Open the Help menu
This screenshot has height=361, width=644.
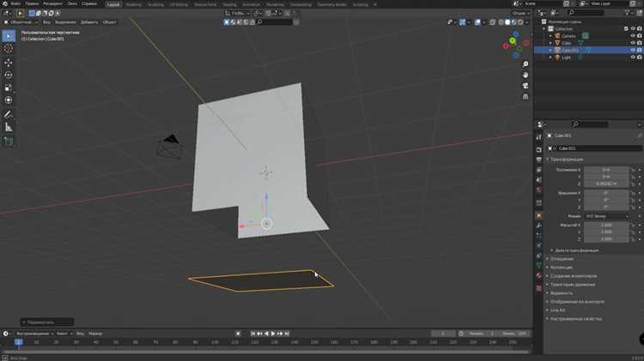(89, 3)
